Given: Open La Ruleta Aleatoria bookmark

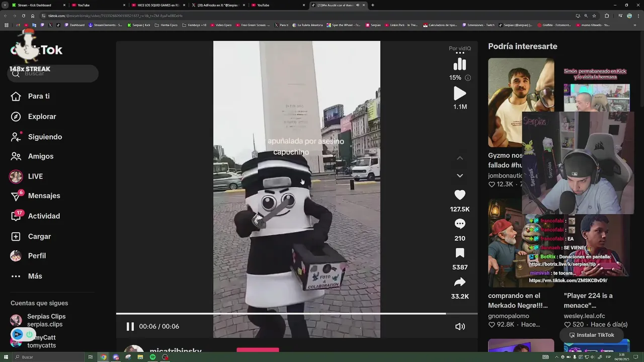Looking at the screenshot, I should click(307, 25).
